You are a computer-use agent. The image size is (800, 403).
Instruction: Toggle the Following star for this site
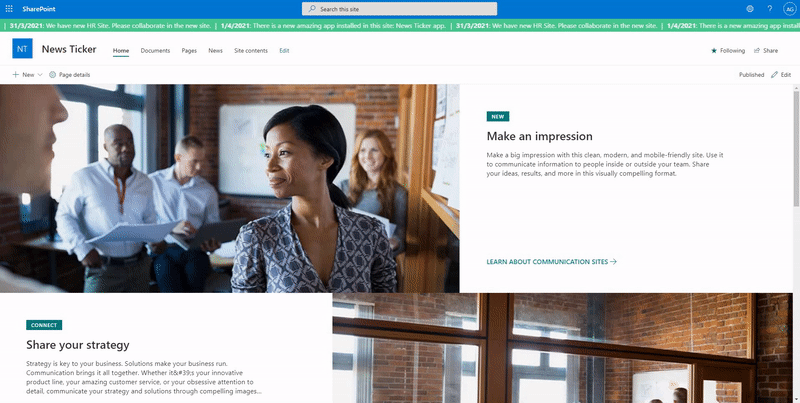[714, 50]
